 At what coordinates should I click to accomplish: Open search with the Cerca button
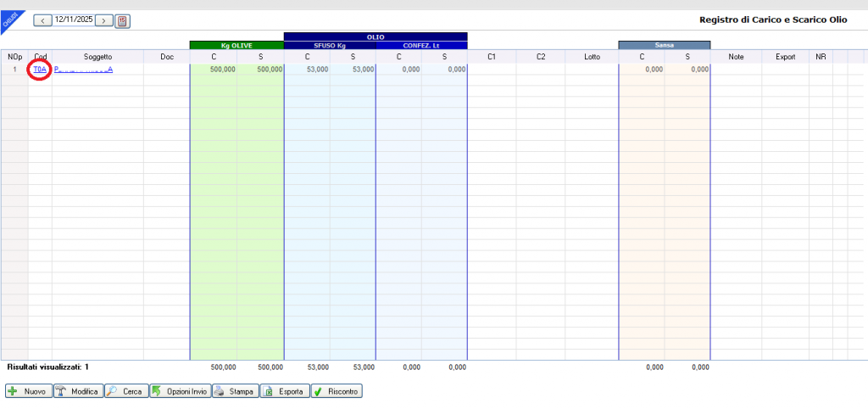[126, 391]
